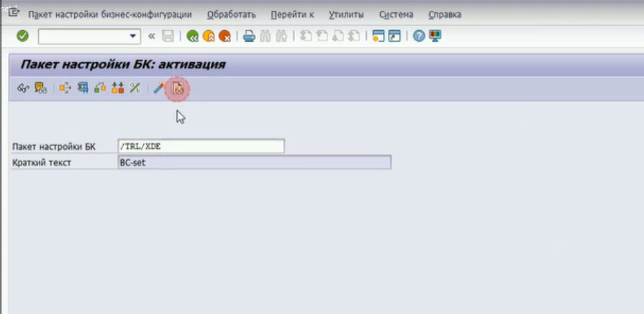The height and width of the screenshot is (314, 644).
Task: Click the Customize Local Layout monitor icon
Action: click(x=435, y=36)
